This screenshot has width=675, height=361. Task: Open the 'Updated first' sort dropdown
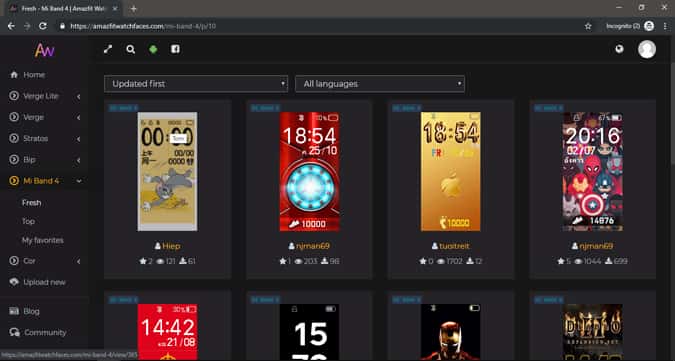(x=196, y=84)
